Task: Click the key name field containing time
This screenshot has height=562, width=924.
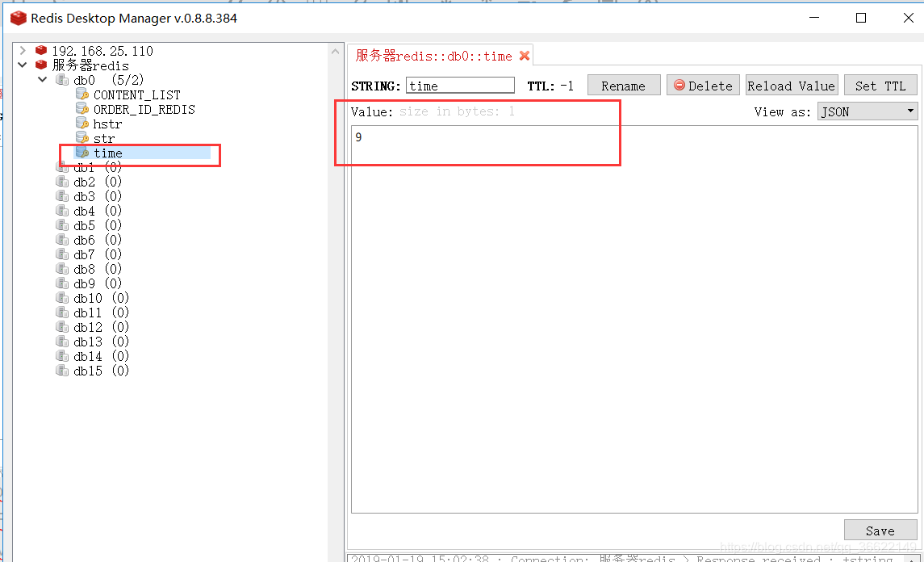Action: pos(460,86)
